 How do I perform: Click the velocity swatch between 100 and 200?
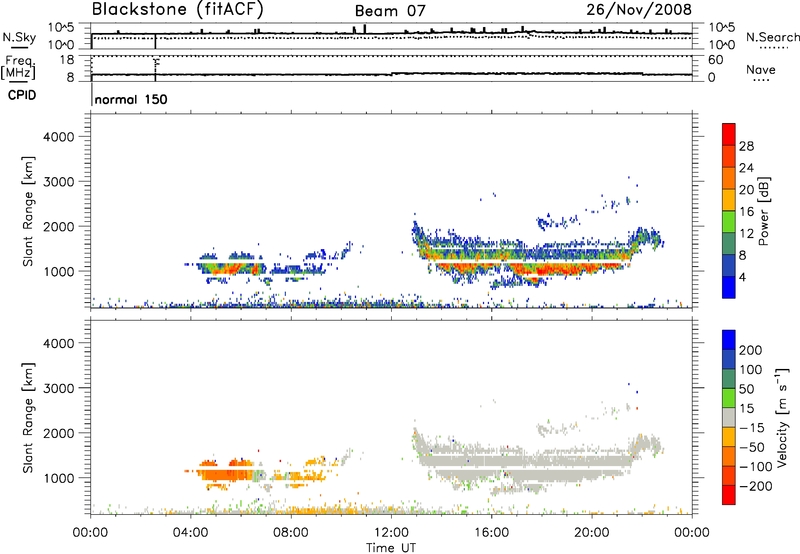click(729, 360)
